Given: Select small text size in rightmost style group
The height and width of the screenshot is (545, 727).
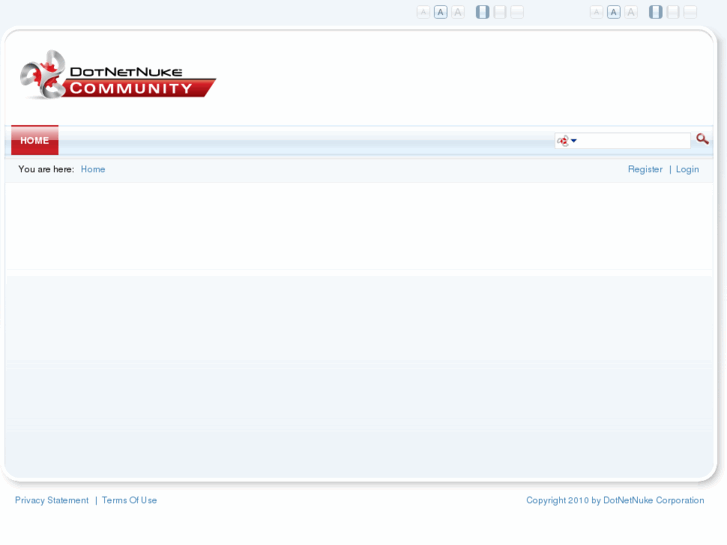Looking at the screenshot, I should click(x=596, y=12).
